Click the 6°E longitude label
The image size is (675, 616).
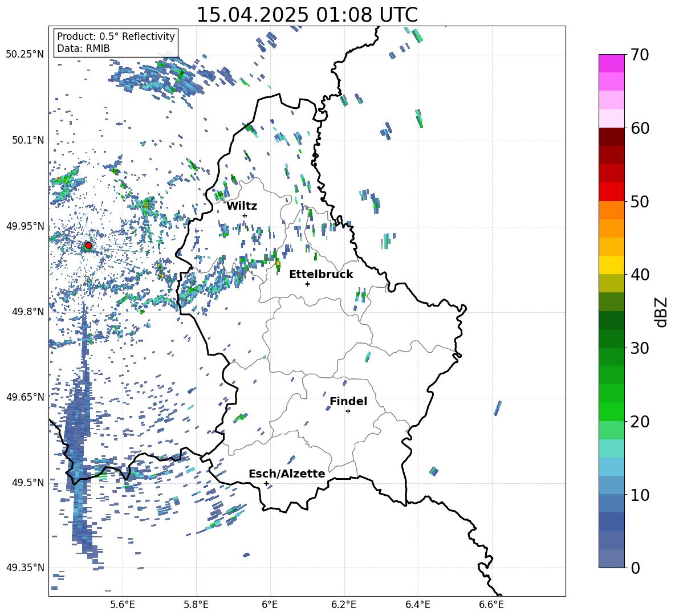270,605
